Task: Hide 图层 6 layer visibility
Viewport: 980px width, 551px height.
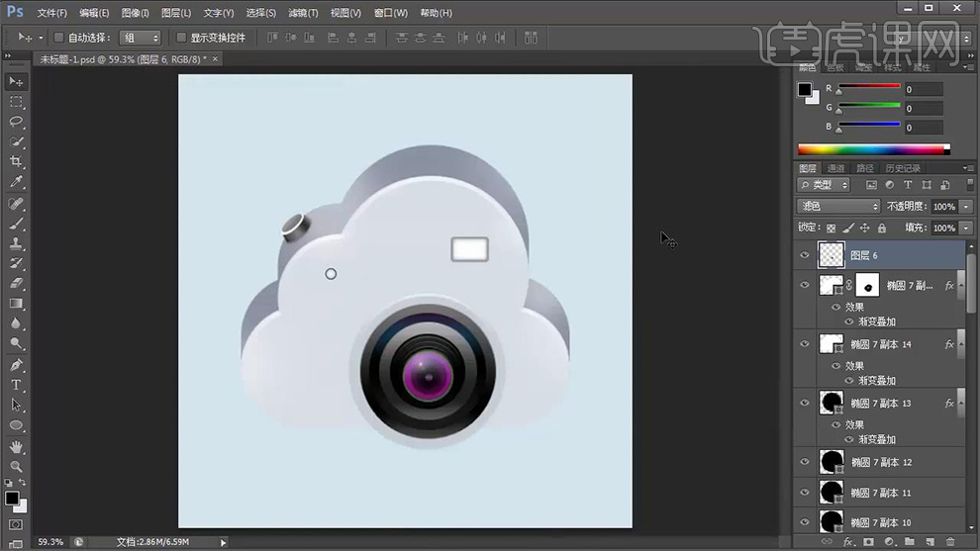Action: [x=805, y=255]
